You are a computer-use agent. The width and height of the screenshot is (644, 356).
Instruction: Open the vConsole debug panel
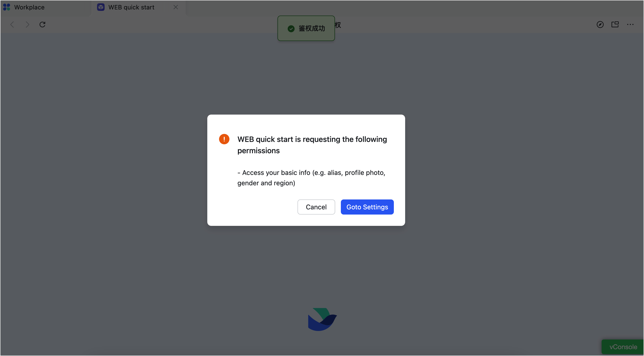(x=623, y=347)
